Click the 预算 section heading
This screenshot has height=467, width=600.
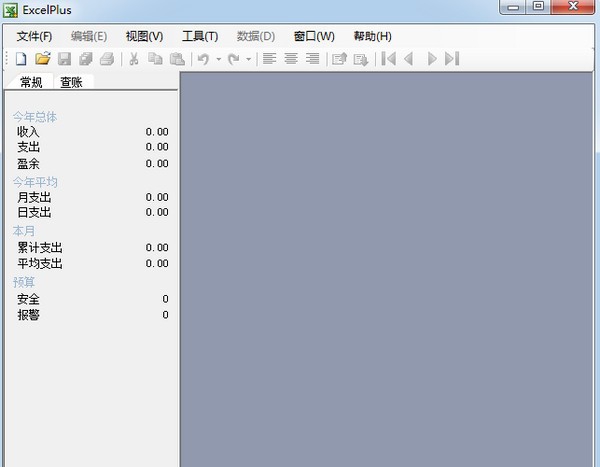tap(24, 282)
